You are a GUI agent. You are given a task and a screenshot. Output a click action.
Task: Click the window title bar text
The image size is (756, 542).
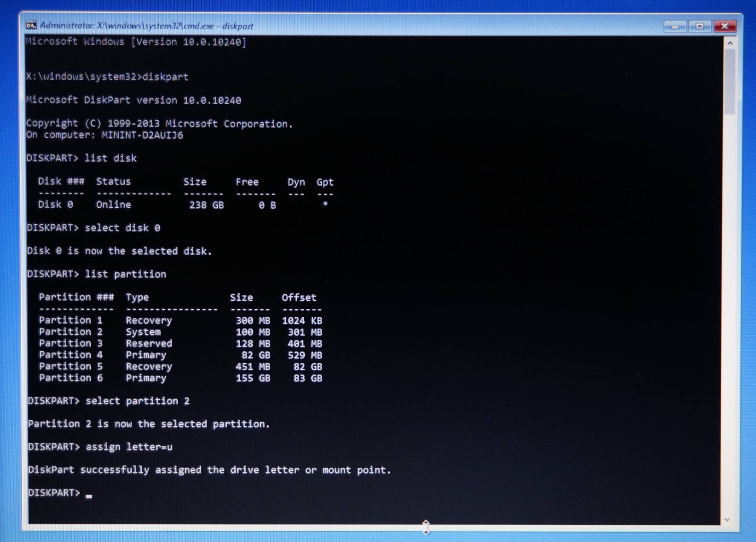tap(146, 26)
